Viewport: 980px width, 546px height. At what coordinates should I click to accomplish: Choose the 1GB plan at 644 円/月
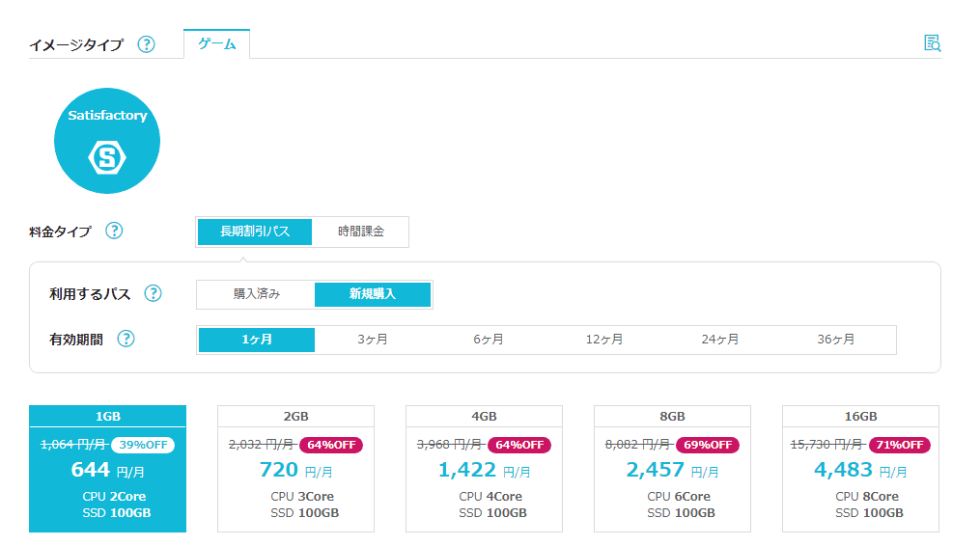point(107,469)
